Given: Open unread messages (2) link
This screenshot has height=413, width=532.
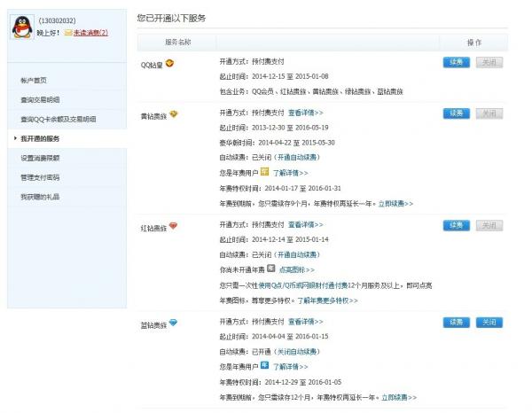Looking at the screenshot, I should tap(90, 33).
